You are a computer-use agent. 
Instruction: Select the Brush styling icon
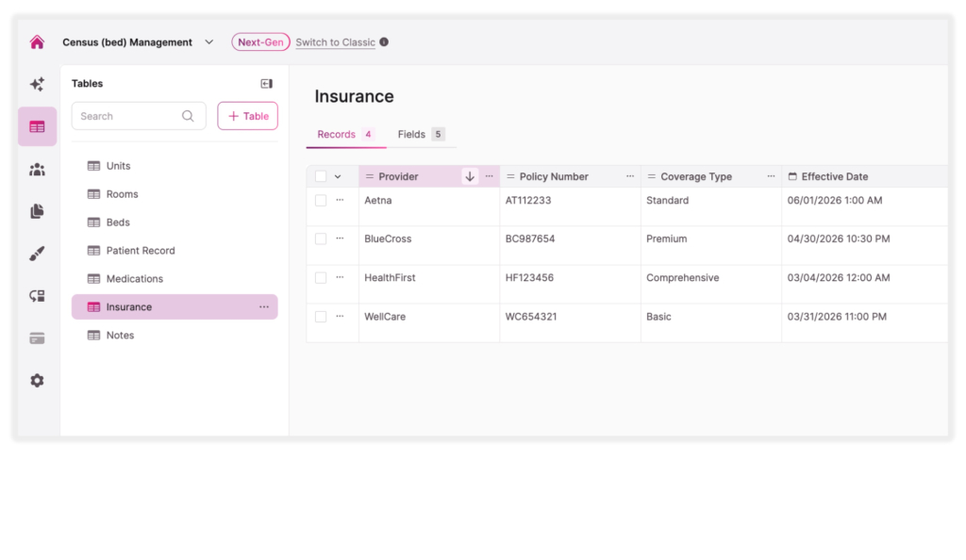(37, 253)
